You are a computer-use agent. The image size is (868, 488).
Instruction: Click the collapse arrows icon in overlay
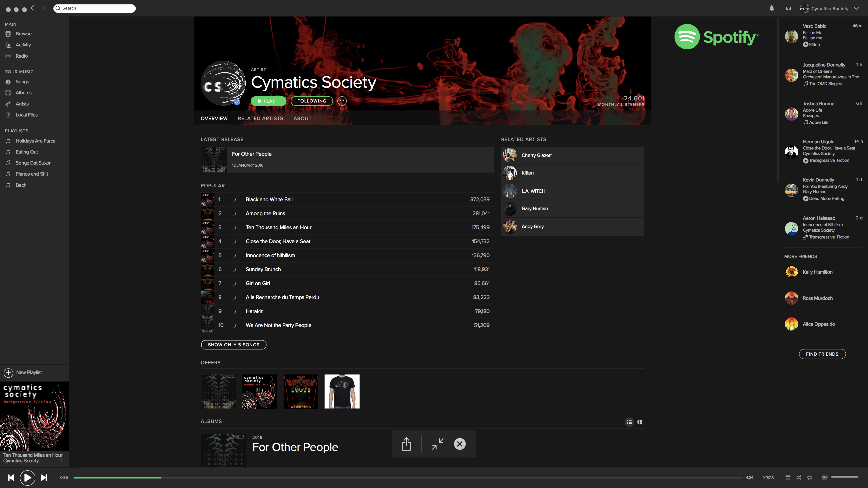(438, 444)
